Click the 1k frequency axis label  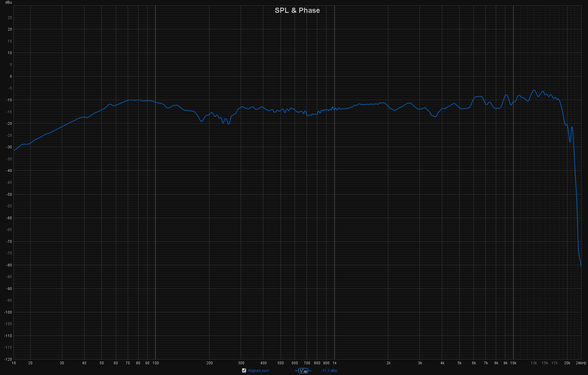334,363
